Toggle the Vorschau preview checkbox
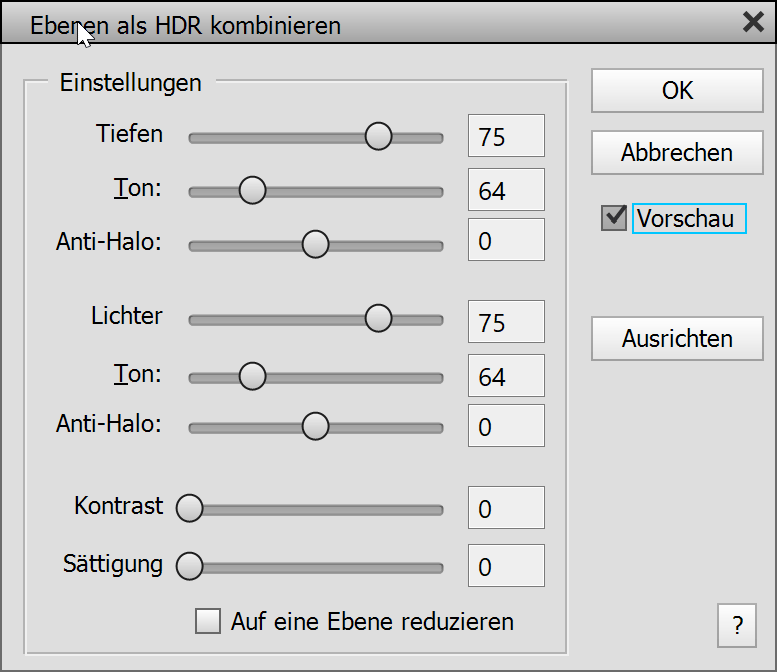Screen dimensions: 777x672 [614, 219]
